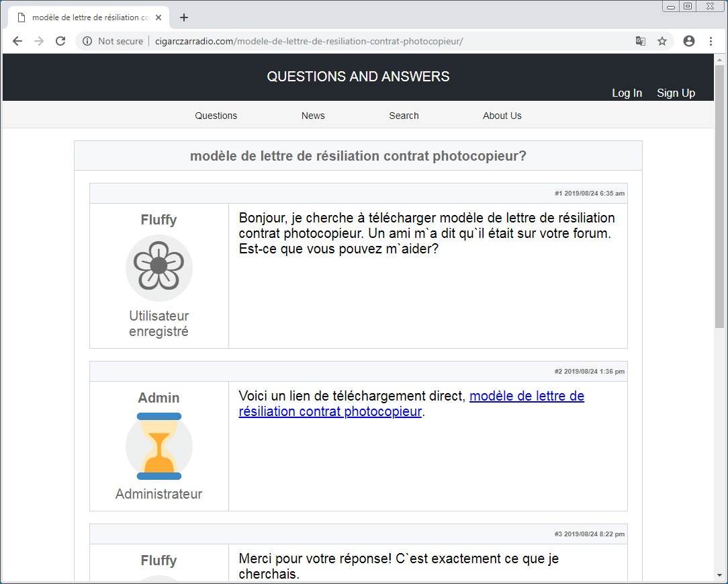This screenshot has height=584, width=728.
Task: Follow the modèle de lettre download link
Action: [x=527, y=397]
